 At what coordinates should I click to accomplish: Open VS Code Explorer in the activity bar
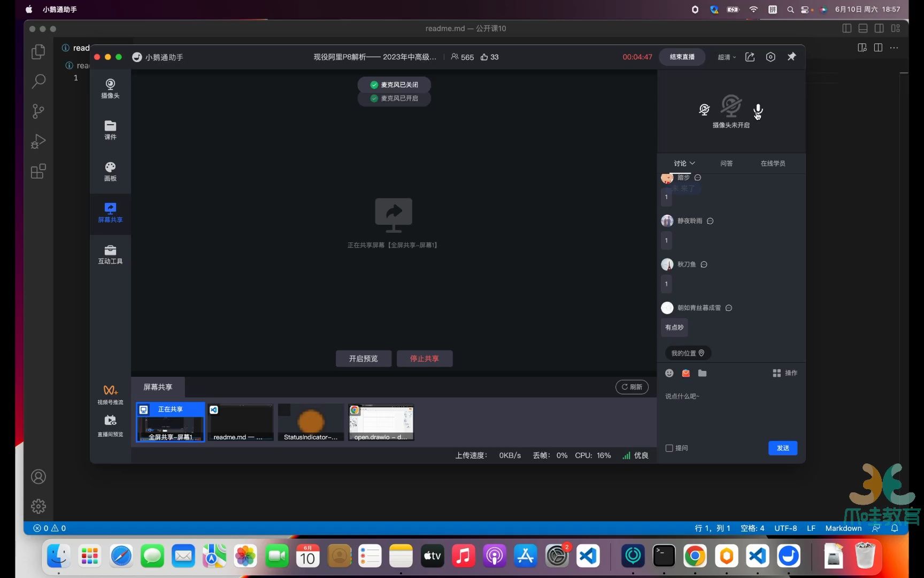[38, 51]
